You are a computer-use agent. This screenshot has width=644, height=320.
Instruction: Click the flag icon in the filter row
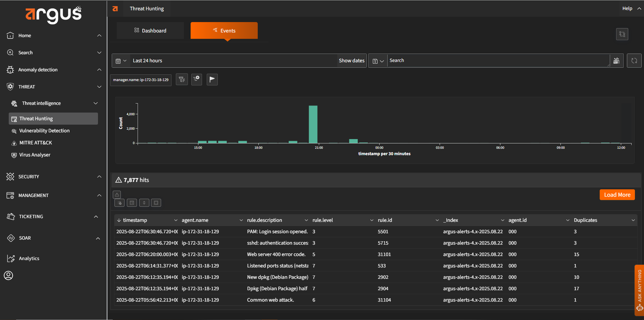(x=212, y=80)
